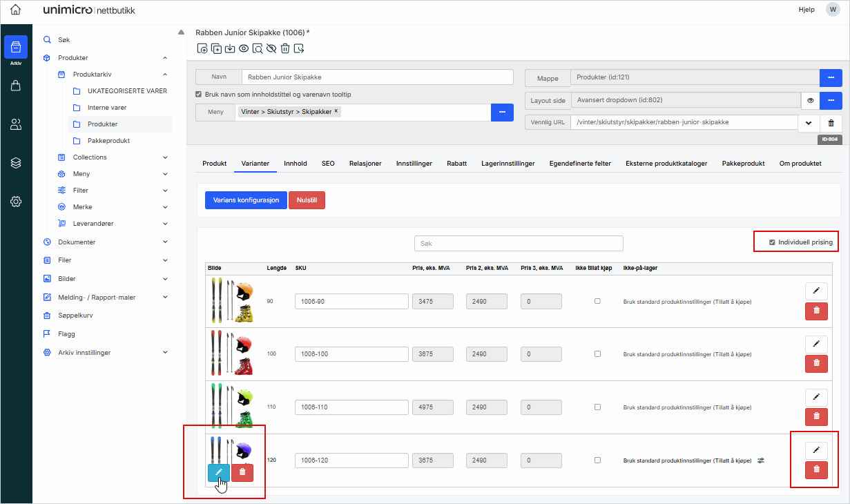Click the crossed-out eye icon in toolbar

tap(271, 48)
